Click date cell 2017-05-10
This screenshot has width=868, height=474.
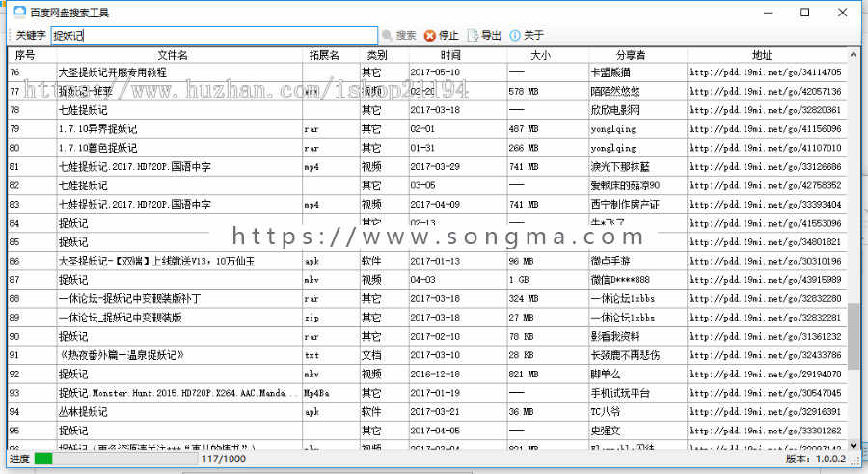tap(435, 72)
